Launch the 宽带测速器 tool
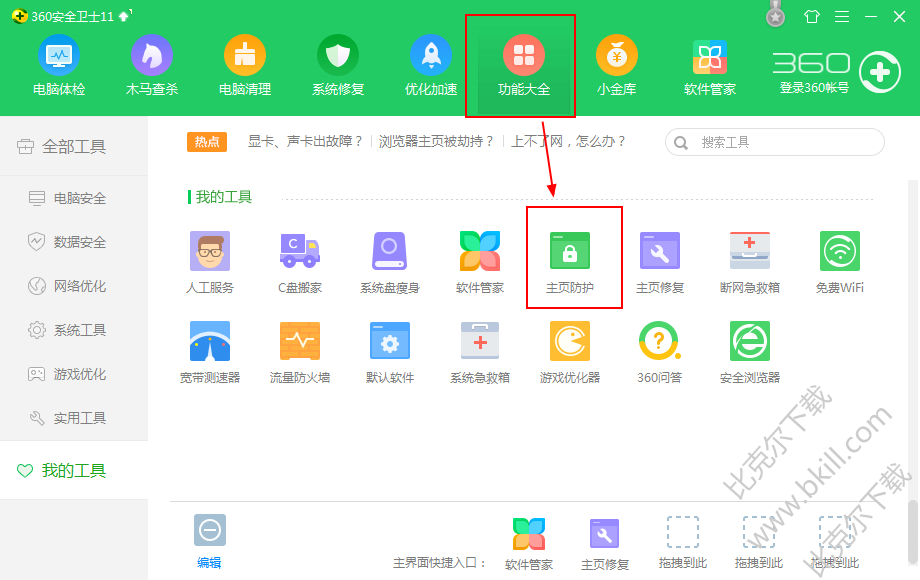The image size is (920, 580). [x=210, y=352]
